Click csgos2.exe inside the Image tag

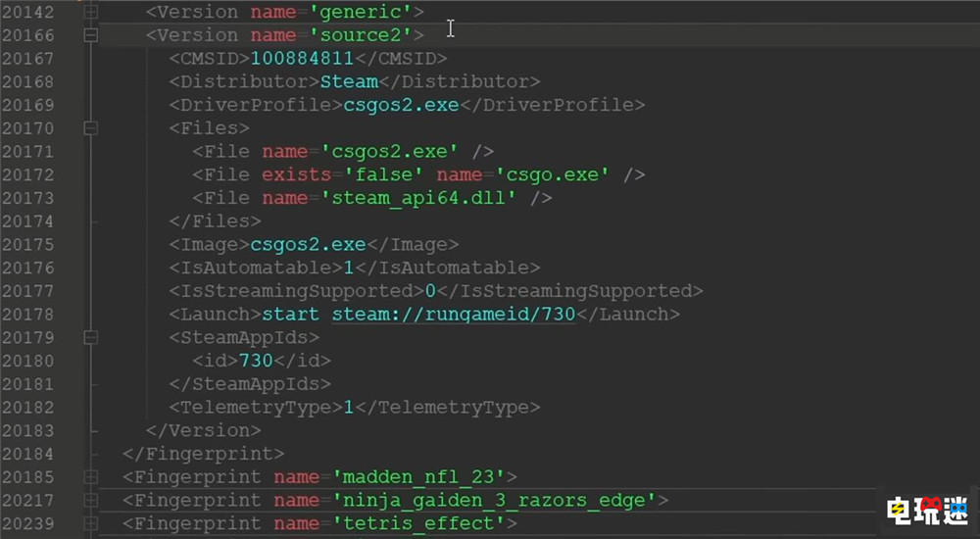tap(308, 244)
